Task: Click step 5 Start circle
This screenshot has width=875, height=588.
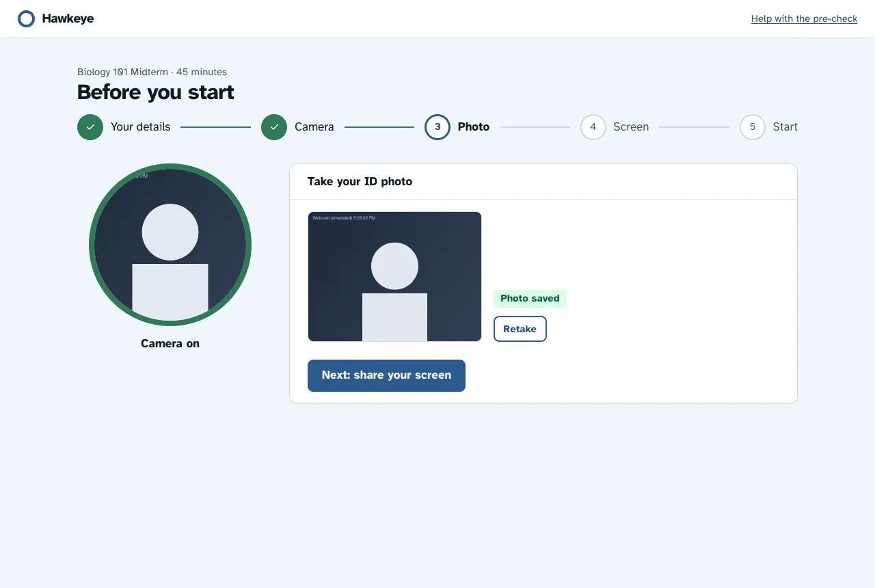Action: coord(753,127)
